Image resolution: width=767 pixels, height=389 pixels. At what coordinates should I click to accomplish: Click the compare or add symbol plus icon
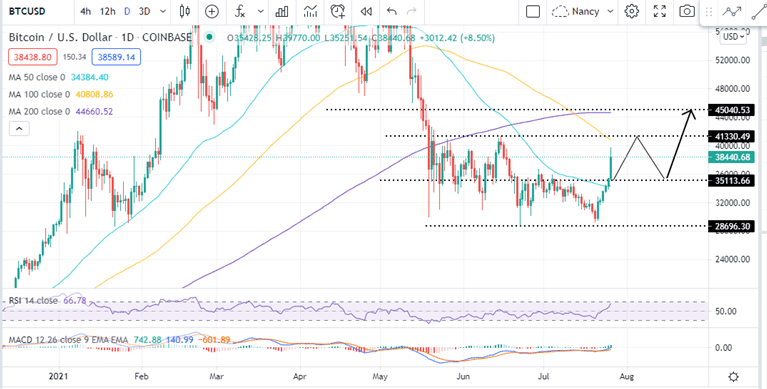click(212, 11)
